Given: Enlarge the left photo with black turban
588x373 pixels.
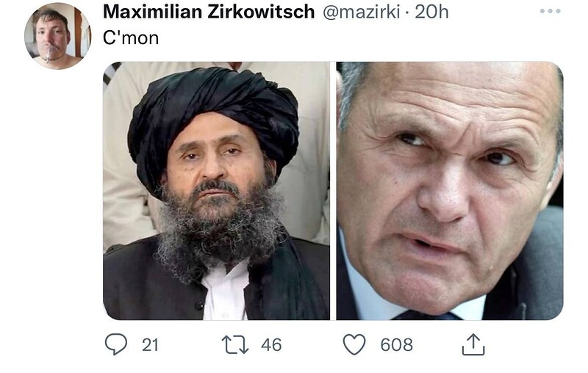Looking at the screenshot, I should tap(216, 191).
